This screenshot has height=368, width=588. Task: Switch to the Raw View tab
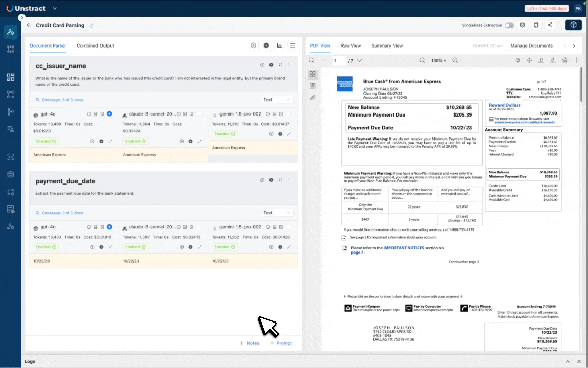(x=351, y=45)
